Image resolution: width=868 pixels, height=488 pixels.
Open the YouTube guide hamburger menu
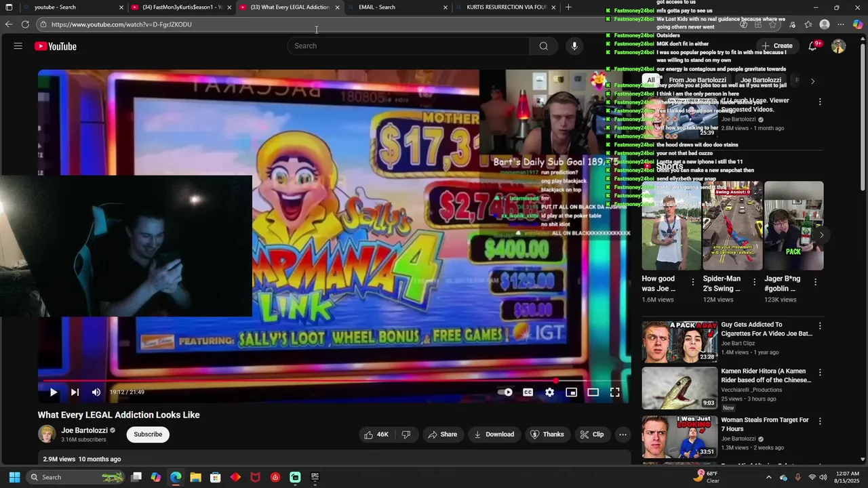click(x=18, y=46)
